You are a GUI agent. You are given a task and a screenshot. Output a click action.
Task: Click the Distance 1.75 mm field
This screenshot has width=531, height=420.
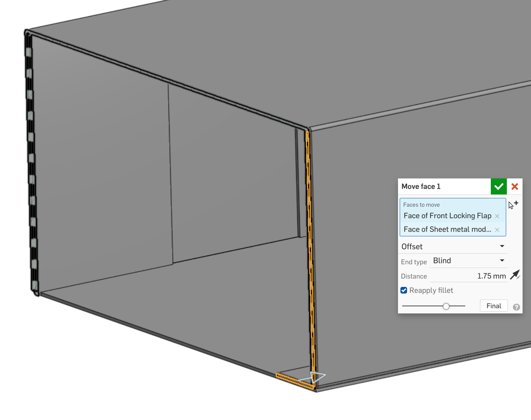(x=469, y=276)
